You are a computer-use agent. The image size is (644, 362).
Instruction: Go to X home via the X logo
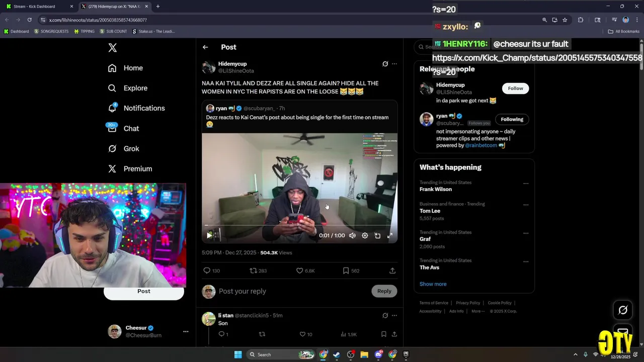pyautogui.click(x=113, y=48)
